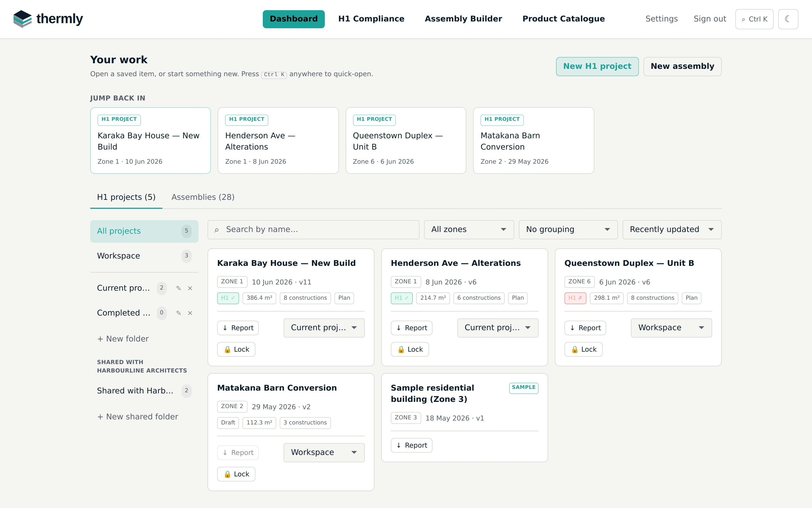The height and width of the screenshot is (508, 812).
Task: Click the ZONE 3 tag on sample card
Action: [x=406, y=418]
